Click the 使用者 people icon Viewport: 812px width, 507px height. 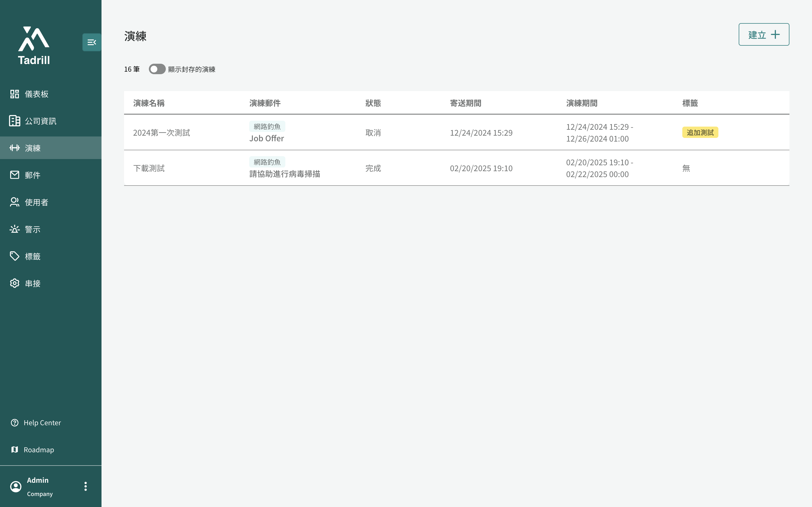[x=14, y=202]
